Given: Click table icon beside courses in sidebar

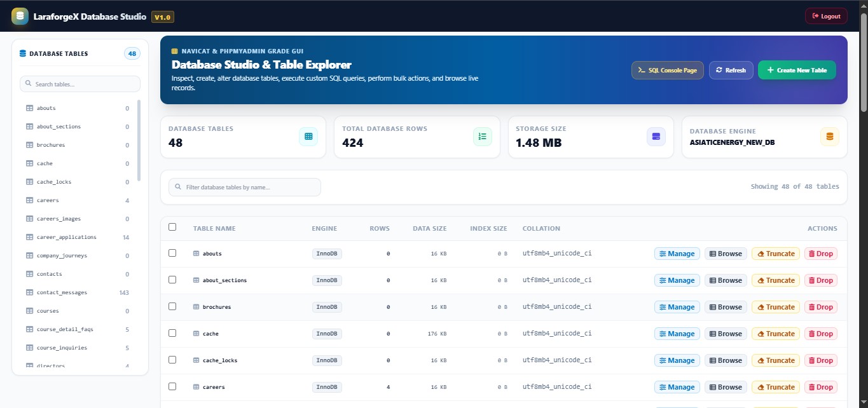Looking at the screenshot, I should click(x=29, y=311).
